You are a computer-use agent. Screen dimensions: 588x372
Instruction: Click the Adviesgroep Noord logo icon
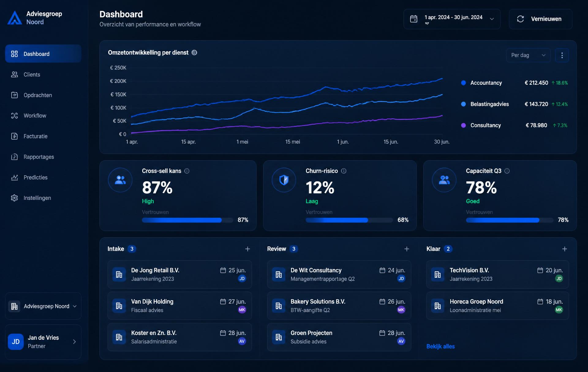pyautogui.click(x=14, y=18)
